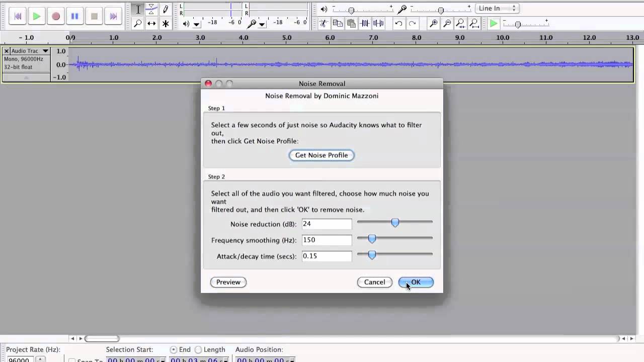This screenshot has width=644, height=362.
Task: Select the I-beam Selection tool
Action: pos(138,10)
